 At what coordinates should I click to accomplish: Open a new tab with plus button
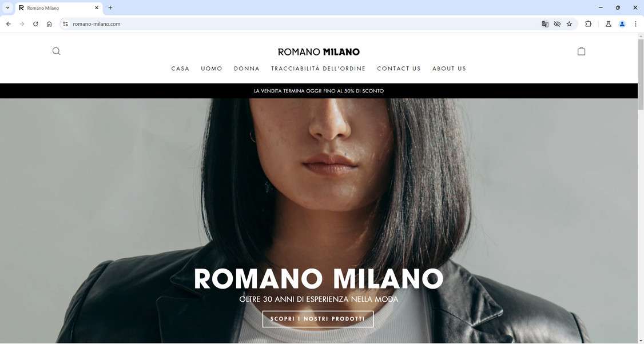pos(110,8)
